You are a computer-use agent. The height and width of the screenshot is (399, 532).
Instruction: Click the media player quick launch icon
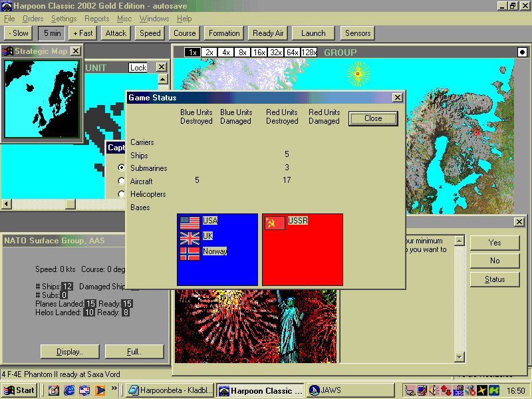click(100, 390)
